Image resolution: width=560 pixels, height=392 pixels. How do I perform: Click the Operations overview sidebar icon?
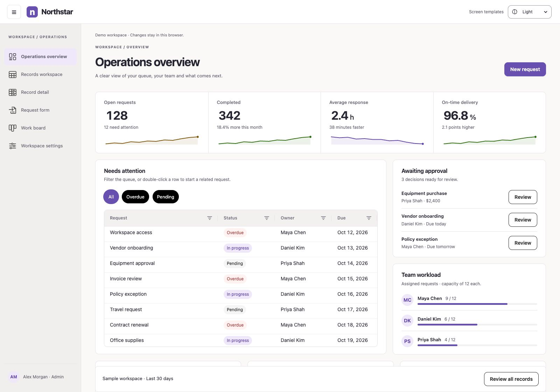pyautogui.click(x=13, y=57)
